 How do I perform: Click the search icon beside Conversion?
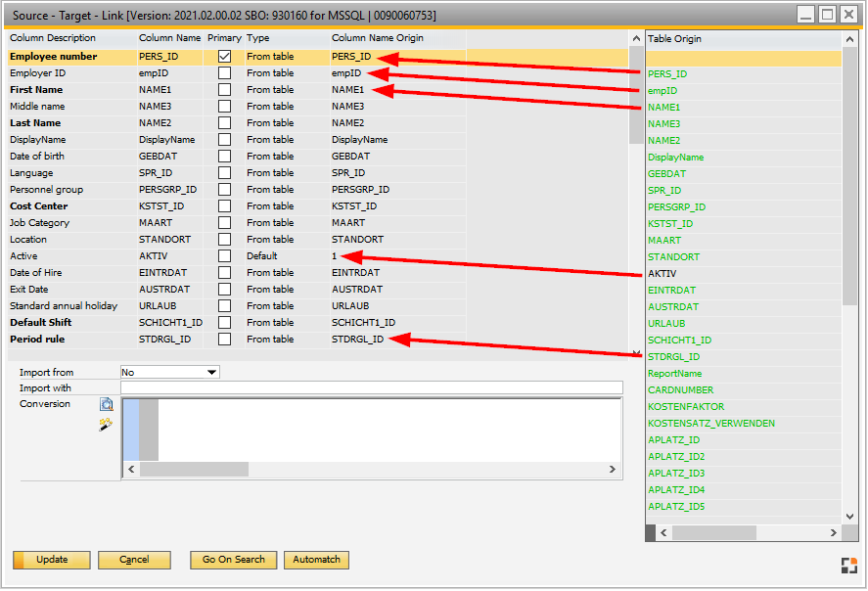[107, 405]
